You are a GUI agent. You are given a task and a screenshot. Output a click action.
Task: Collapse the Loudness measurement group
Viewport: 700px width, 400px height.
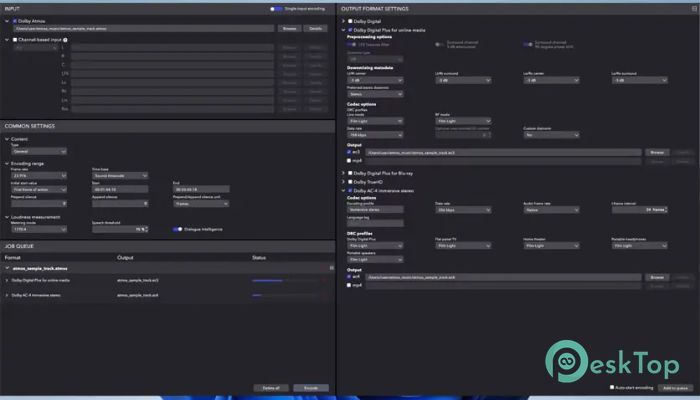point(7,217)
